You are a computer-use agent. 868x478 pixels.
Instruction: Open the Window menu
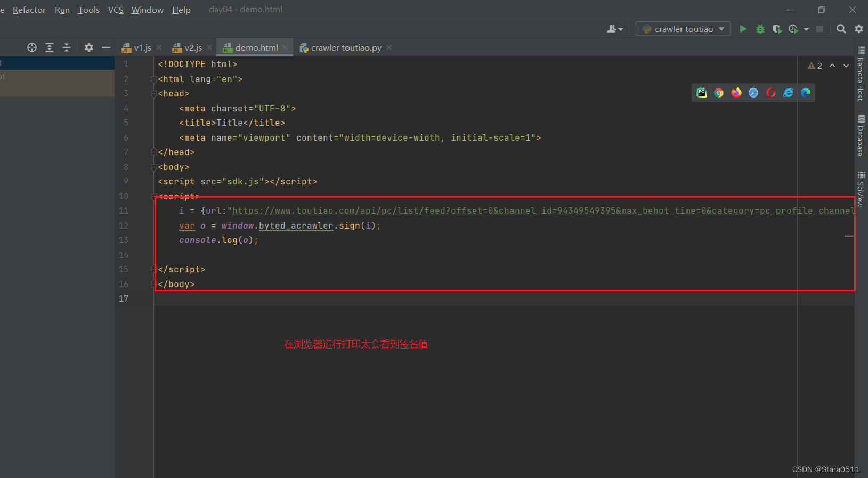(148, 10)
